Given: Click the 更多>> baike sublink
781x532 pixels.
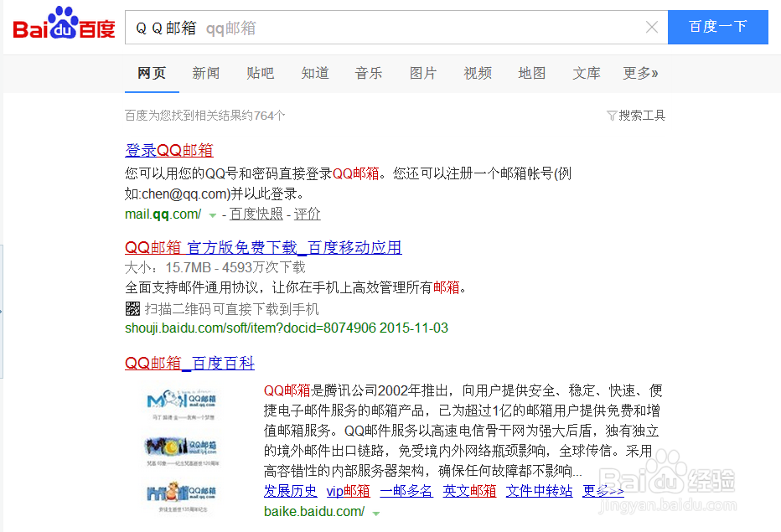Looking at the screenshot, I should 603,491.
